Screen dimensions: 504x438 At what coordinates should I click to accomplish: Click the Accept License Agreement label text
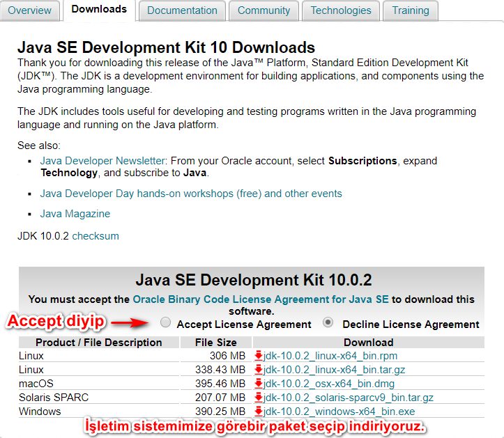[244, 324]
